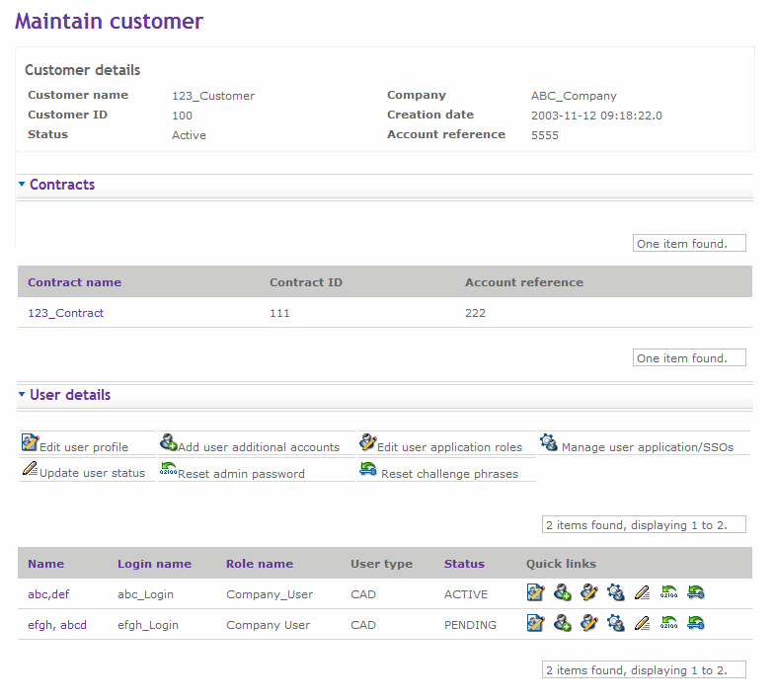Click the abc_Login login name cell

145,594
